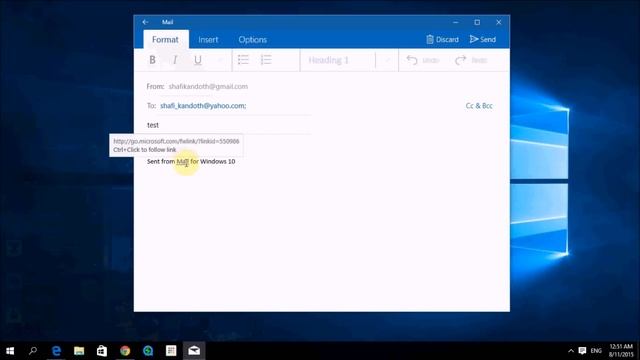
Task: Open the grid-pattern app icon on taskbar
Action: (x=171, y=351)
